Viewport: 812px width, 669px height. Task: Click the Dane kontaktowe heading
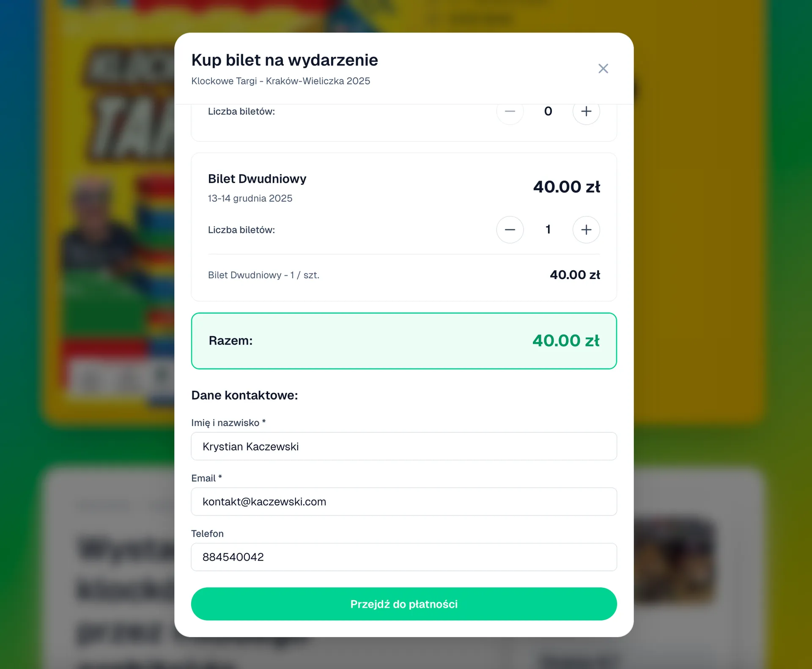[244, 395]
